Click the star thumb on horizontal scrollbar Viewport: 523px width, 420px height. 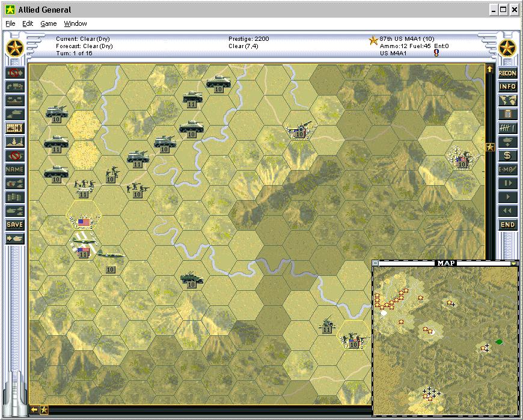tap(44, 410)
